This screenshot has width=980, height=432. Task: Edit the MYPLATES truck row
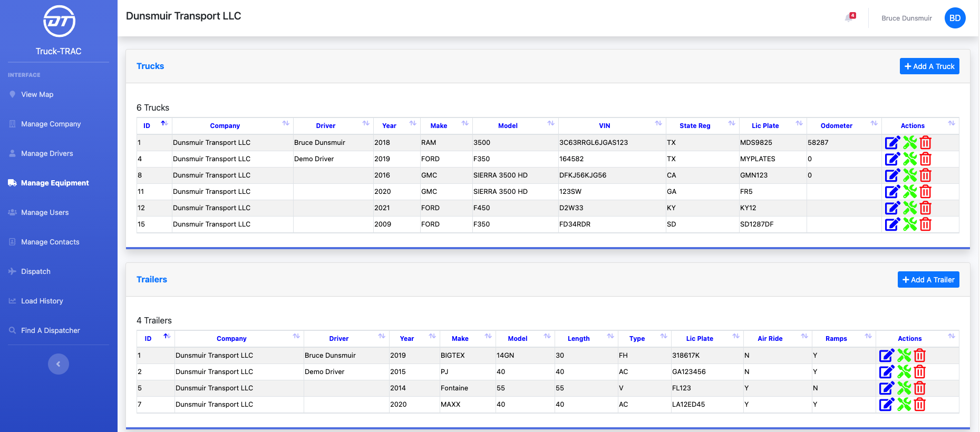pos(892,159)
